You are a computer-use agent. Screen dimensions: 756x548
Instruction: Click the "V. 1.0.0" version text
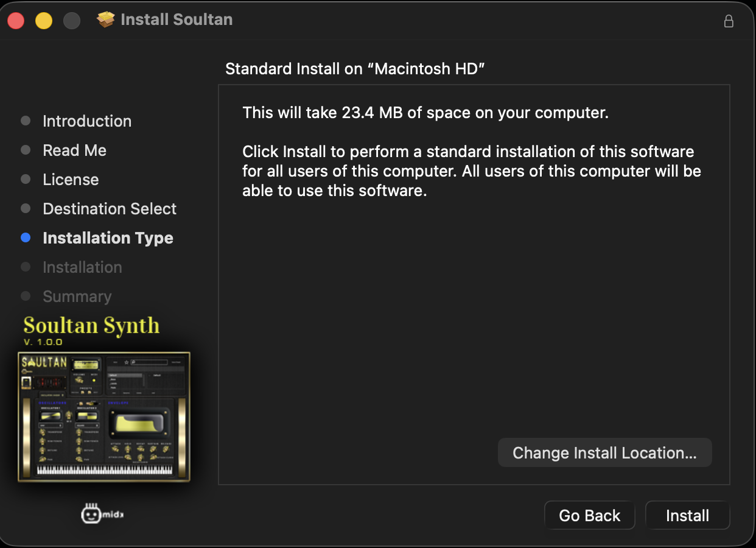[43, 342]
